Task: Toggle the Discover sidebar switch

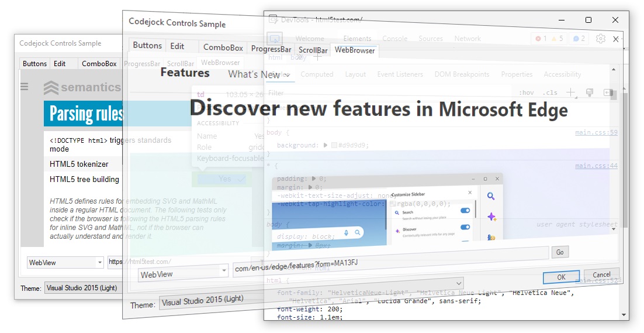Action: (465, 227)
